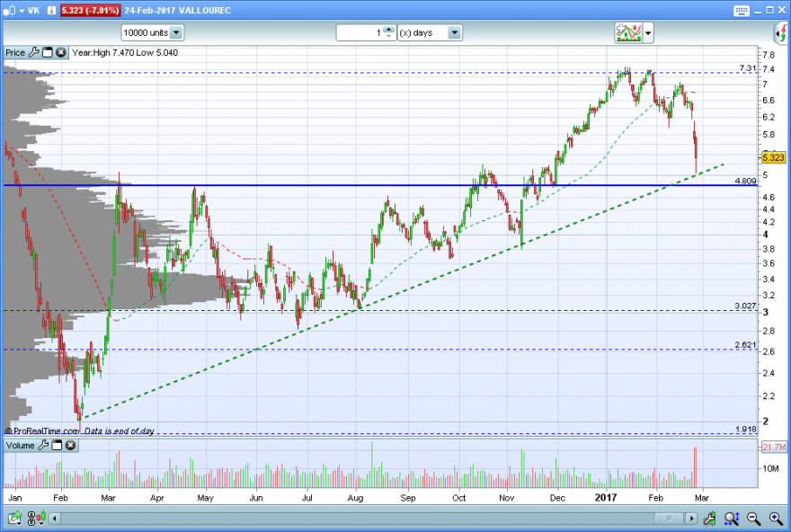Click the instrument info icon beside VK
This screenshot has width=791, height=532.
pos(51,10)
